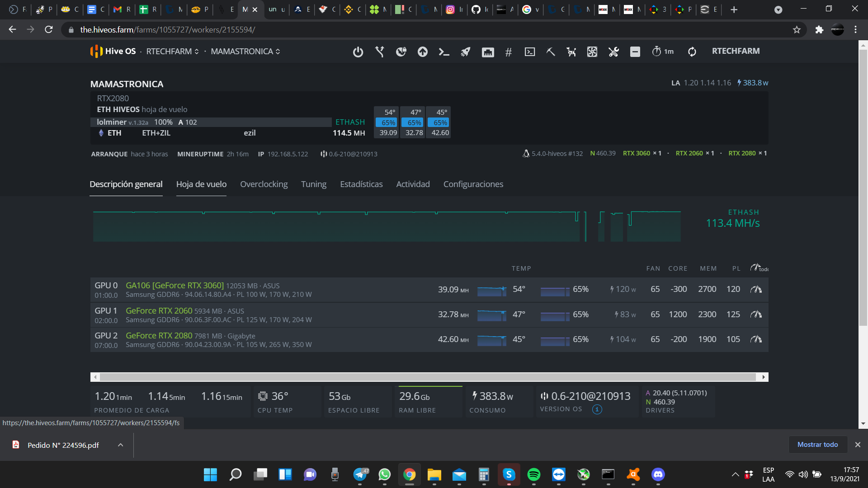Screen dimensions: 868x488
Task: Click the lolminer v.1.32a row
Action: (211, 122)
